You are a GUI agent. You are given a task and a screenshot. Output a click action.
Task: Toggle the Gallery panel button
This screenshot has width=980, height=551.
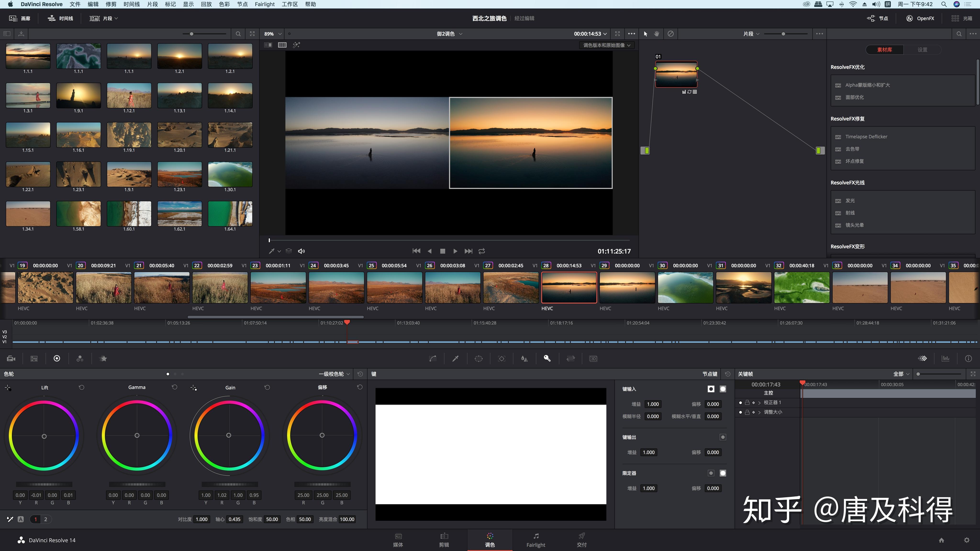pyautogui.click(x=20, y=18)
